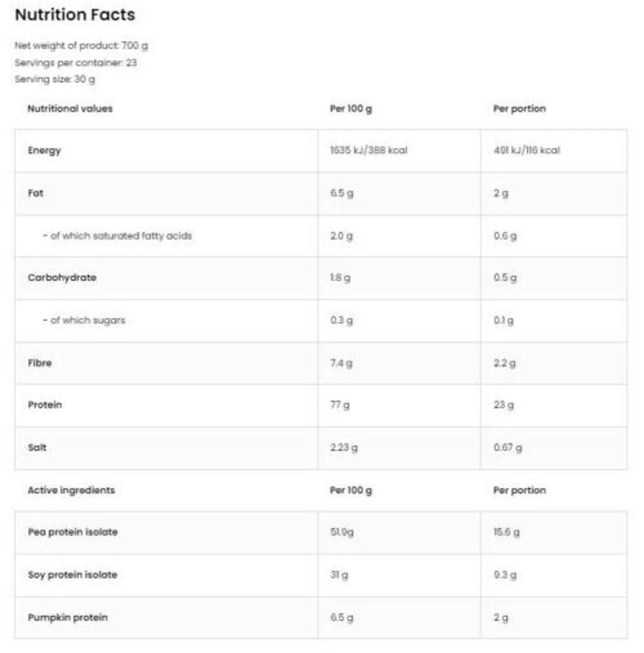The height and width of the screenshot is (653, 644).
Task: Click the Nutrition Facts heading
Action: (x=75, y=15)
